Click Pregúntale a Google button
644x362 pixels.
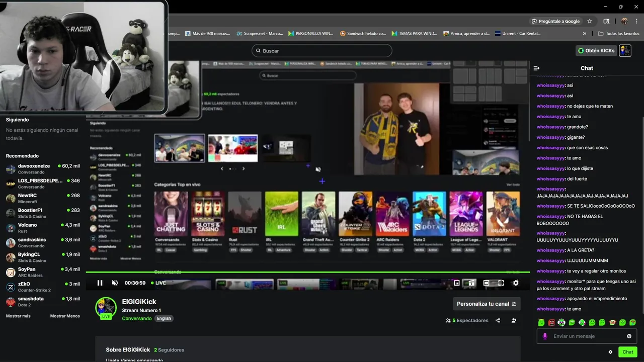tap(556, 21)
